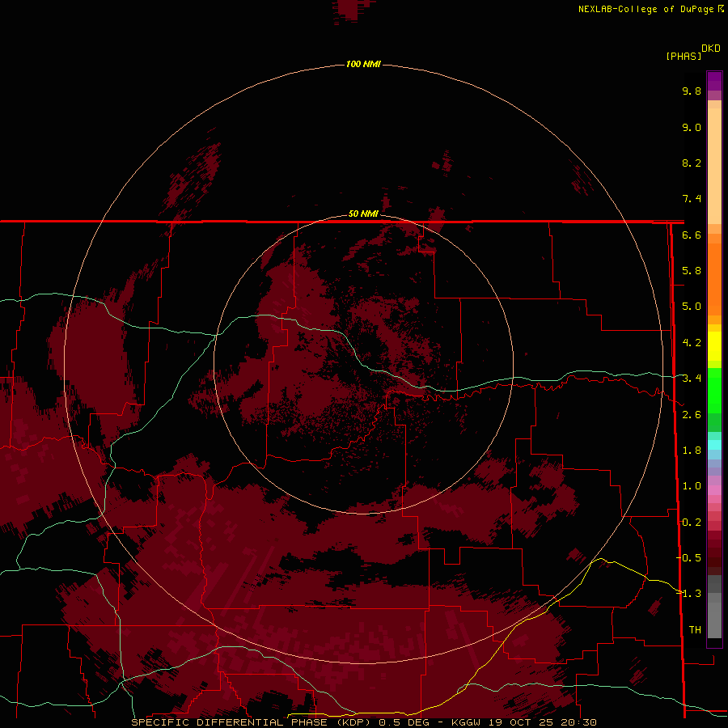Click the 7.4 legend value
The width and height of the screenshot is (728, 728).
click(x=692, y=199)
